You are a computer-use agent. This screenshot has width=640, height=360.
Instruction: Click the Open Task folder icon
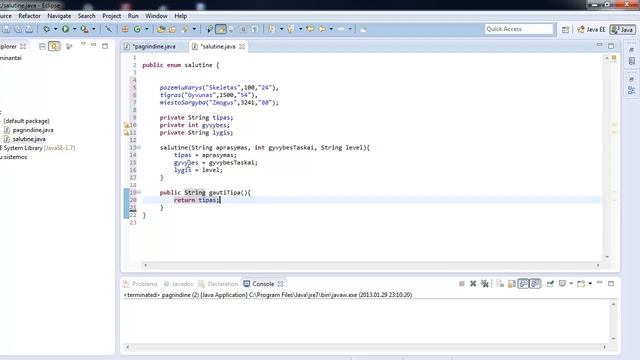[173, 29]
